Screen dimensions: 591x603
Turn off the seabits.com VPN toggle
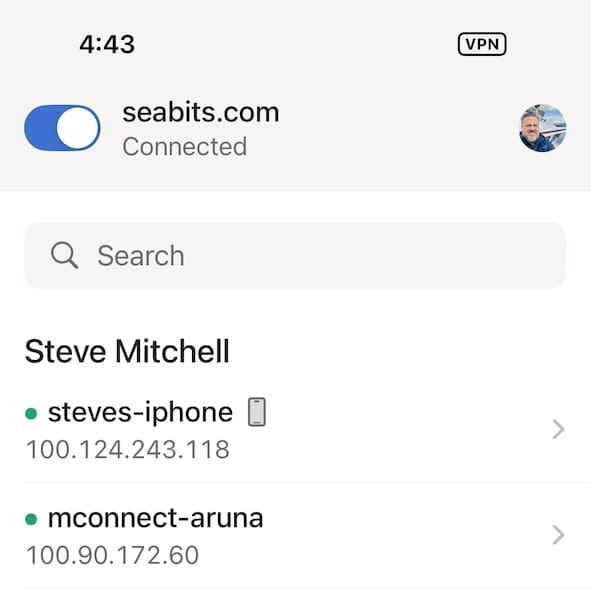62,128
